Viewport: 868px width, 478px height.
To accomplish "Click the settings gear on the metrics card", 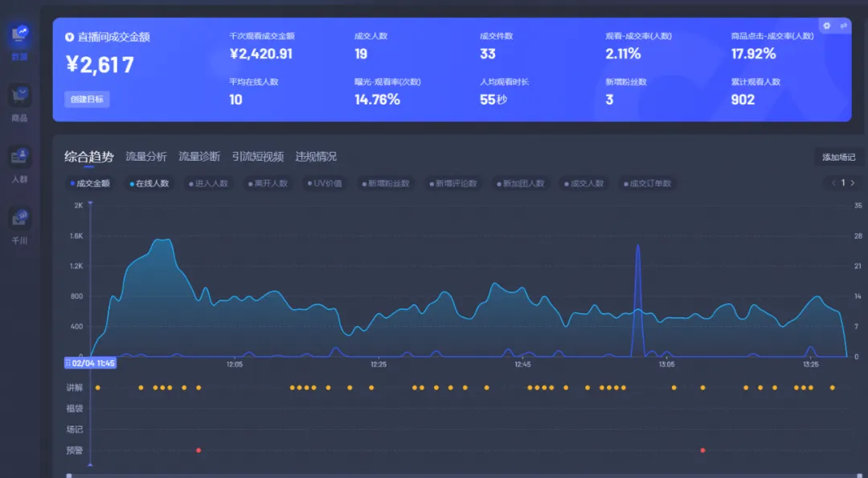I will pos(827,26).
